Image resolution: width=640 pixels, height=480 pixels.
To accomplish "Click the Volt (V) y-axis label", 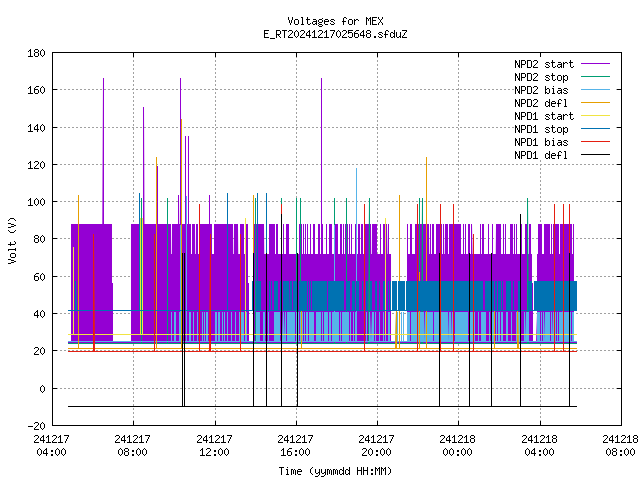I will click(x=13, y=240).
